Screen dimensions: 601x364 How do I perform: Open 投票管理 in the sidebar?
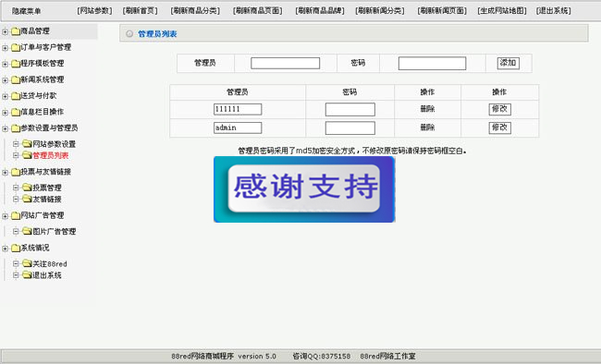tap(47, 188)
